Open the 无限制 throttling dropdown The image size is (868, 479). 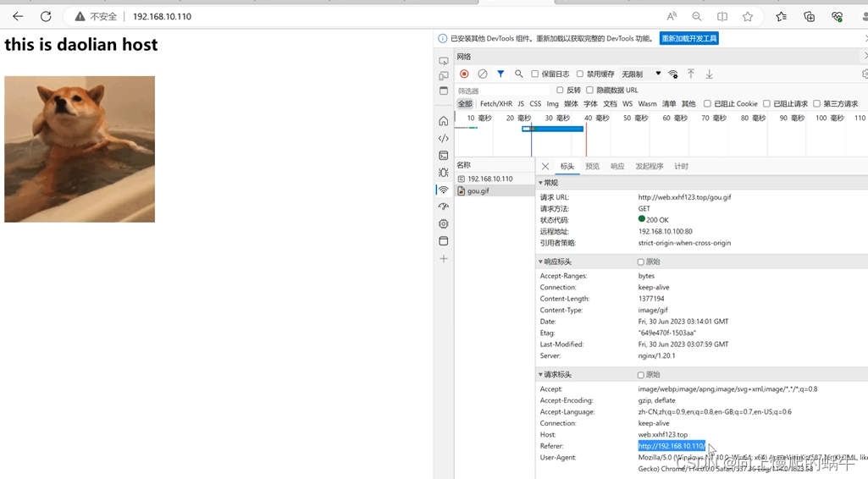[641, 74]
